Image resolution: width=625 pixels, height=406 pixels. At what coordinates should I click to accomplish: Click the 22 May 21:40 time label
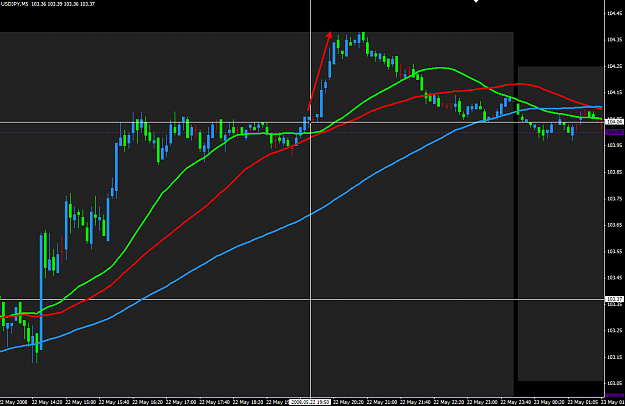[415, 402]
